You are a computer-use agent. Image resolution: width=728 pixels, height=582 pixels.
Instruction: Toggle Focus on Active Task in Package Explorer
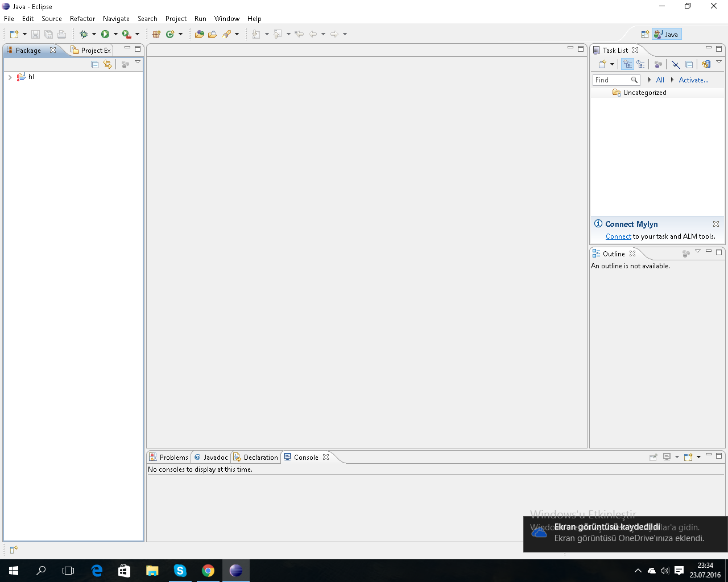(x=125, y=64)
